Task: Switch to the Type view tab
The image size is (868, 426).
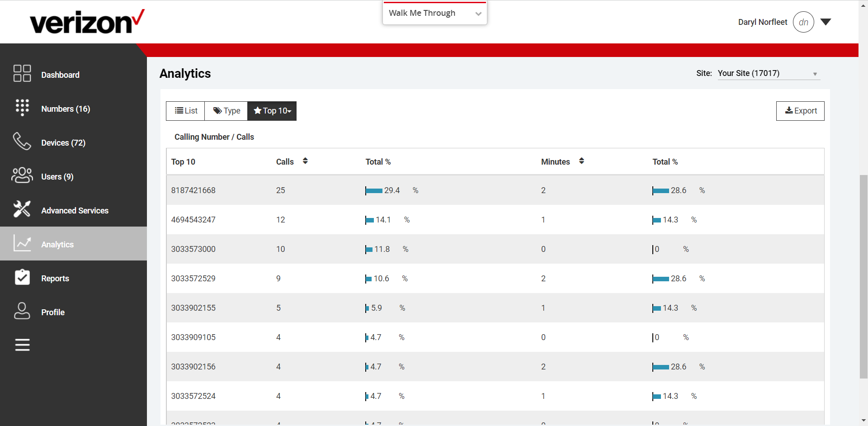Action: [226, 111]
